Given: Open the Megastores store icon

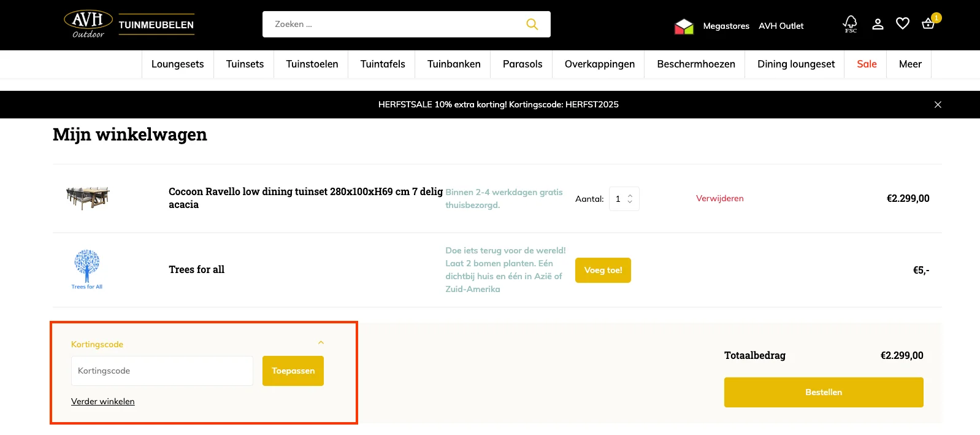Looking at the screenshot, I should [684, 26].
